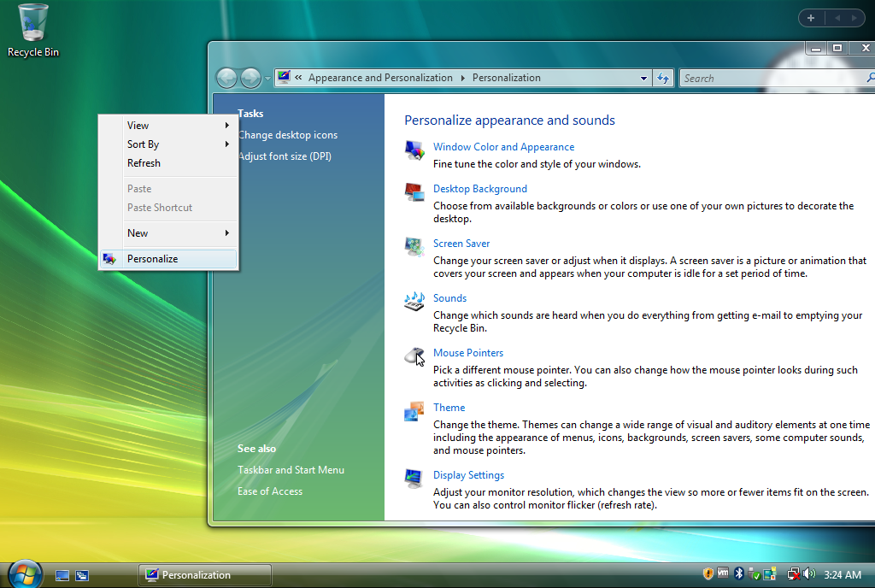
Task: Choose Personalize from the context menu
Action: pyautogui.click(x=168, y=259)
